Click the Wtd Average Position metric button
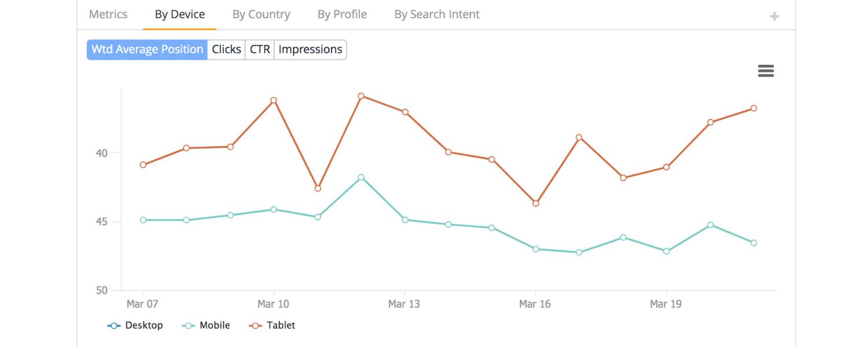This screenshot has width=868, height=347. click(146, 49)
